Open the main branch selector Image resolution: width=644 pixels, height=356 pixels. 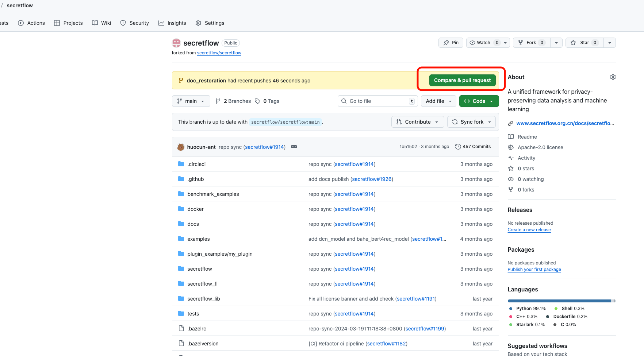coord(191,101)
